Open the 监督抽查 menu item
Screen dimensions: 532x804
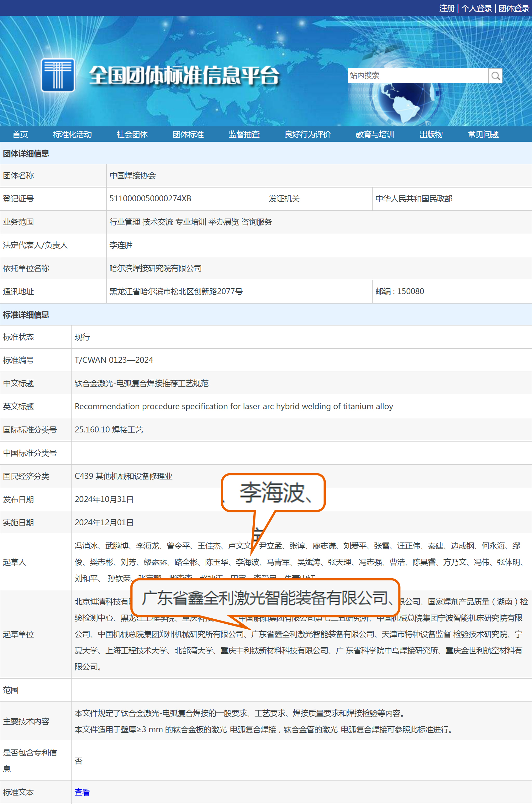click(x=244, y=135)
